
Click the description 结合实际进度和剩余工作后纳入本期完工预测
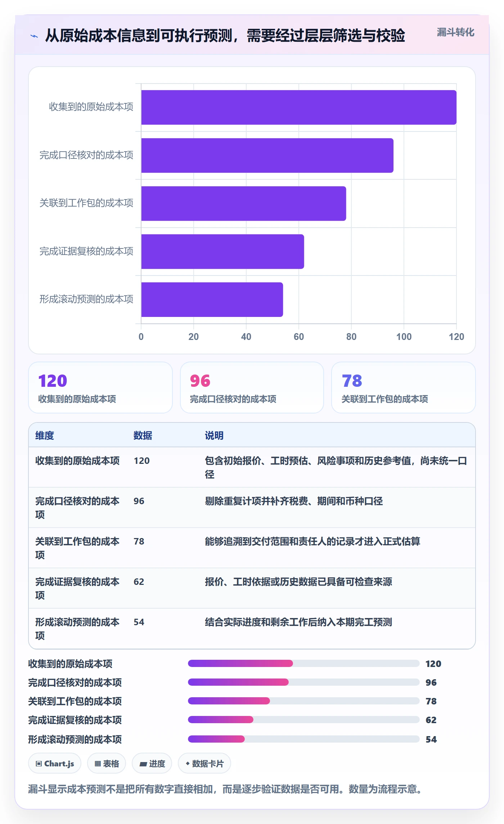[298, 622]
